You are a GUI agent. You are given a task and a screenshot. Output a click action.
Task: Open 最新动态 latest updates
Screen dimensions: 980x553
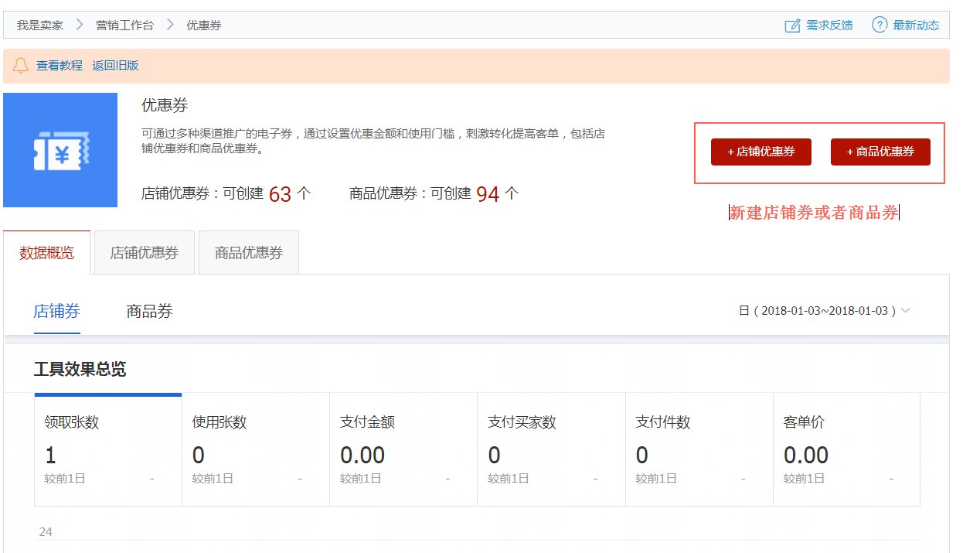916,25
